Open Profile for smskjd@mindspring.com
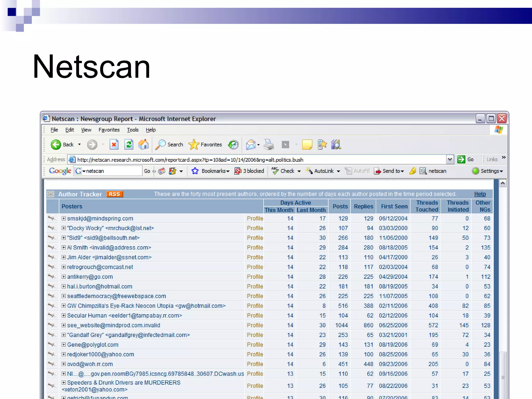Image resolution: width=532 pixels, height=399 pixels. pos(255,218)
